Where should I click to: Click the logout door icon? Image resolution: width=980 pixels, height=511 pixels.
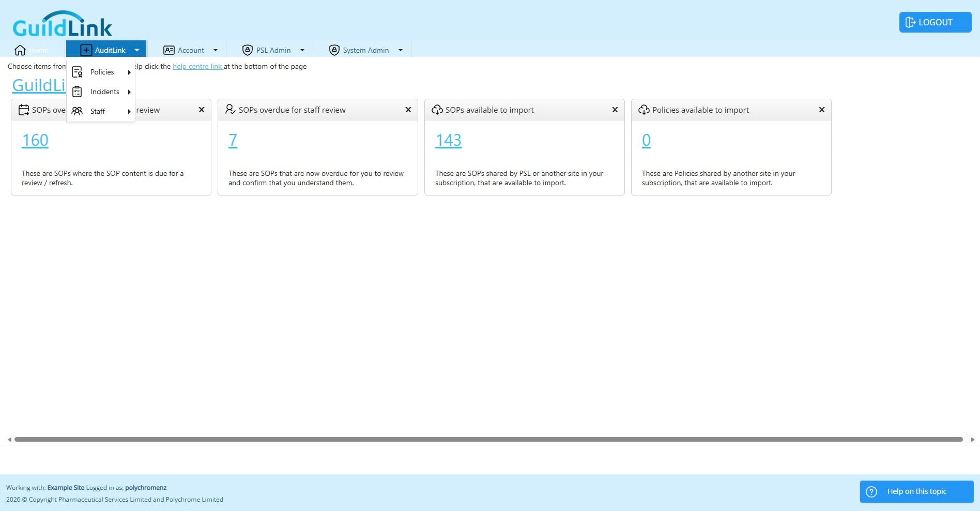click(x=910, y=22)
